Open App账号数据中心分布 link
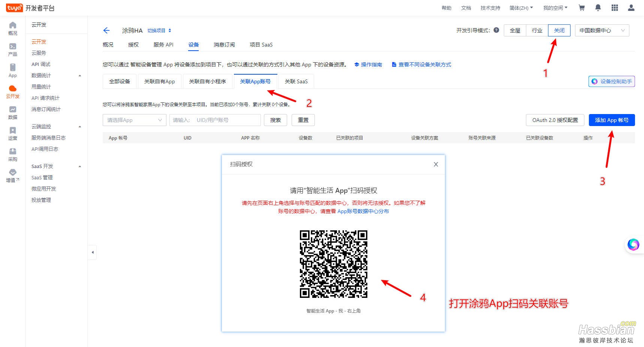Image resolution: width=644 pixels, height=347 pixels. click(x=363, y=211)
